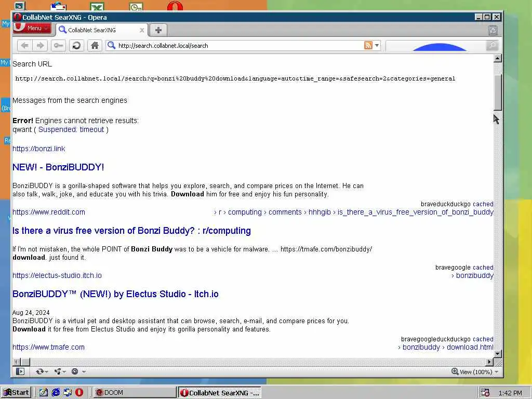The image size is (532, 399).
Task: Click the 'Suspended: timeout' qwant link
Action: point(71,129)
